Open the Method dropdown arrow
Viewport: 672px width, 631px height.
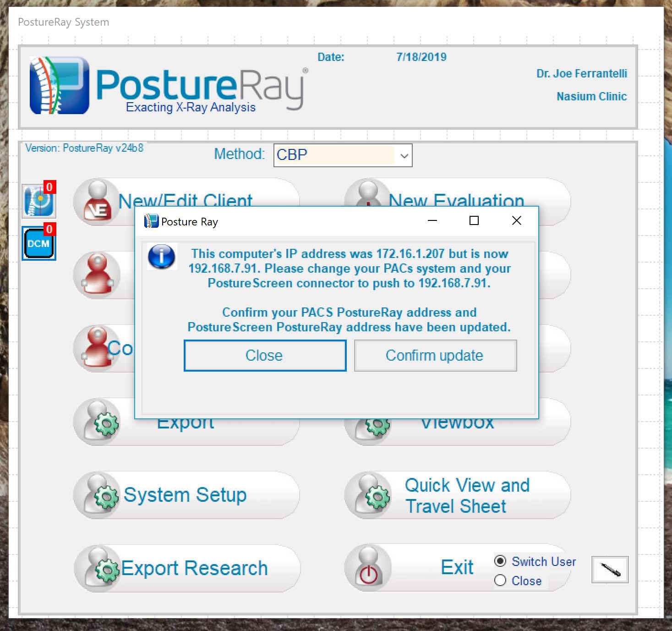point(404,156)
